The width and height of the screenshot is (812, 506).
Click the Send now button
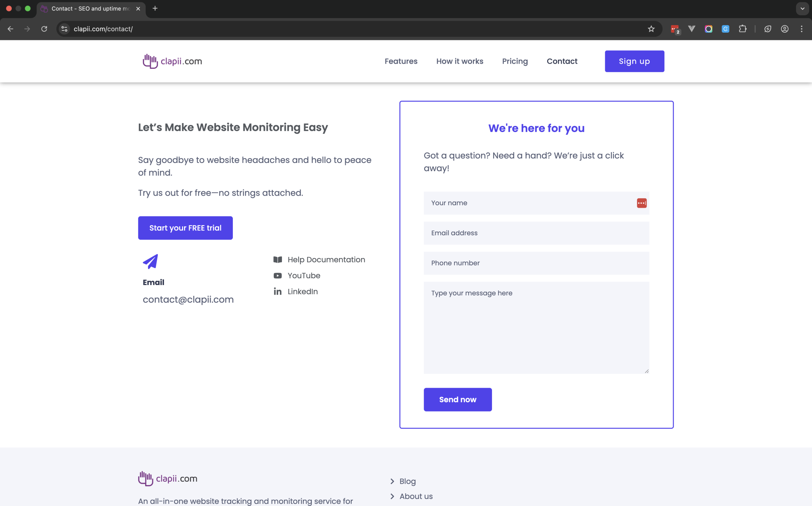pyautogui.click(x=458, y=399)
